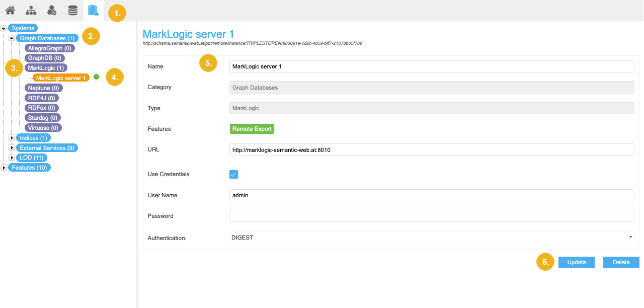Toggle the Use Credentials checkbox
Screen dimensions: 644x308
[233, 174]
